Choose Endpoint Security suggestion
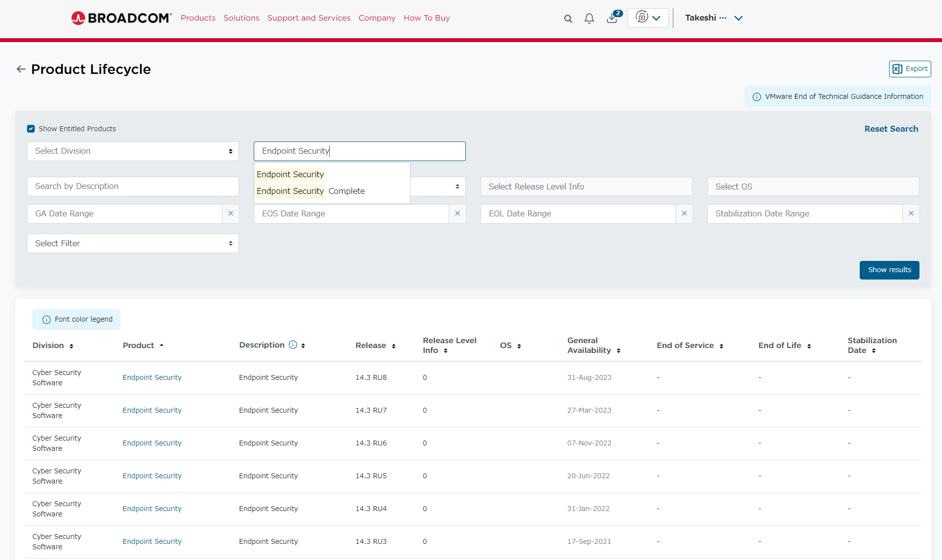 click(290, 174)
